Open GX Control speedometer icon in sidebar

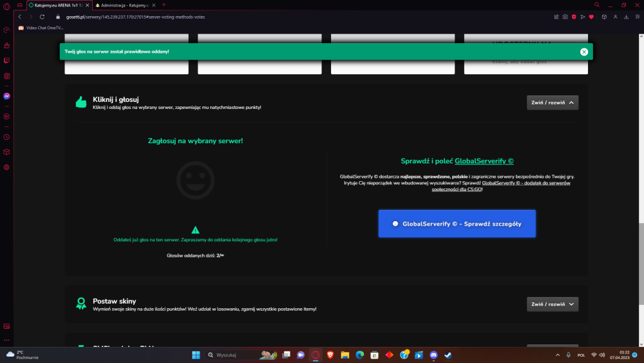pyautogui.click(x=6, y=30)
